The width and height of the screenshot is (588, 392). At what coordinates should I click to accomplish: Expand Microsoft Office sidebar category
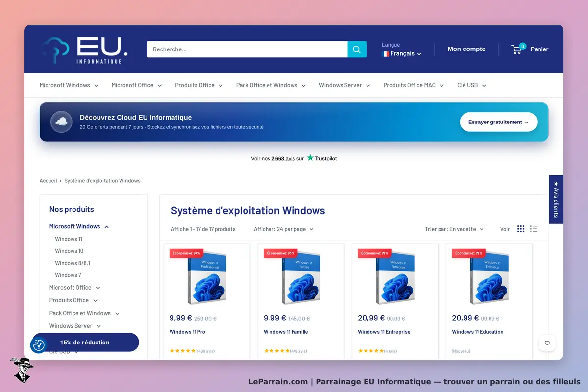[x=74, y=288]
